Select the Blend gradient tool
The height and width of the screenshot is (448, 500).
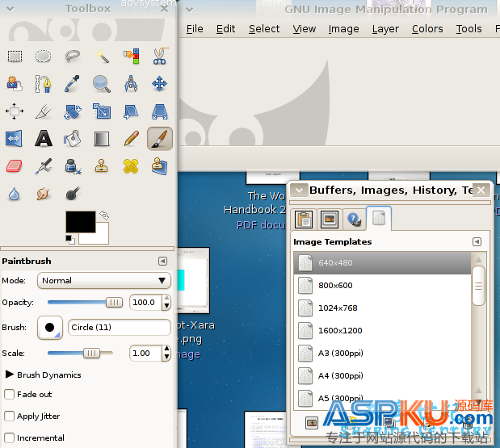click(x=102, y=139)
